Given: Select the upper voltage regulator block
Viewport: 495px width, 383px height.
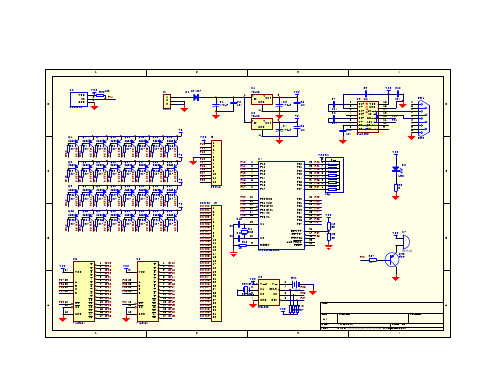Looking at the screenshot, I should point(262,99).
